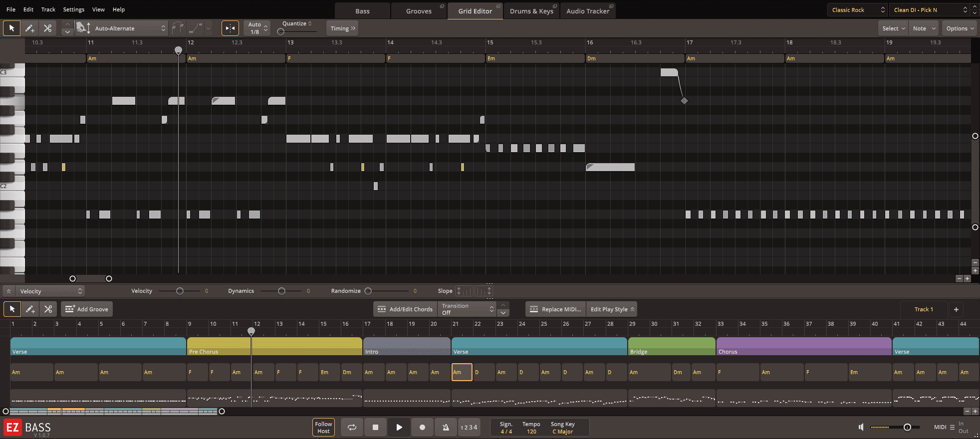The width and height of the screenshot is (980, 439).
Task: Open the Edit menu
Action: click(x=28, y=9)
